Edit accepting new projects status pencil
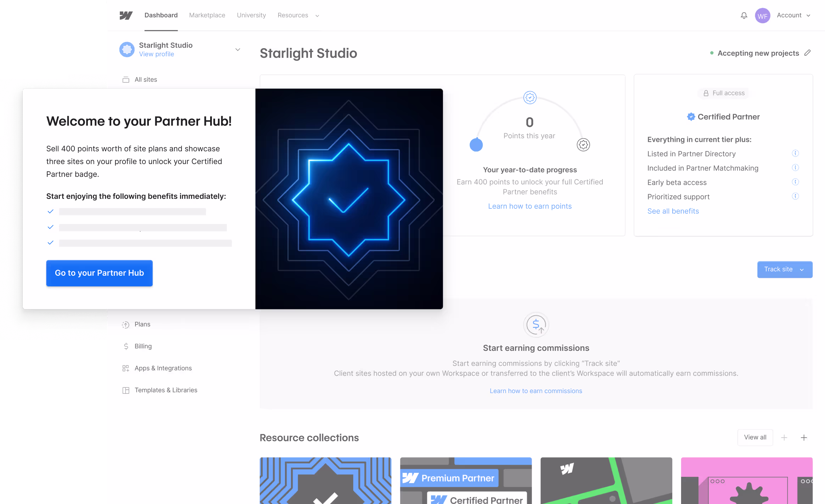 click(808, 53)
